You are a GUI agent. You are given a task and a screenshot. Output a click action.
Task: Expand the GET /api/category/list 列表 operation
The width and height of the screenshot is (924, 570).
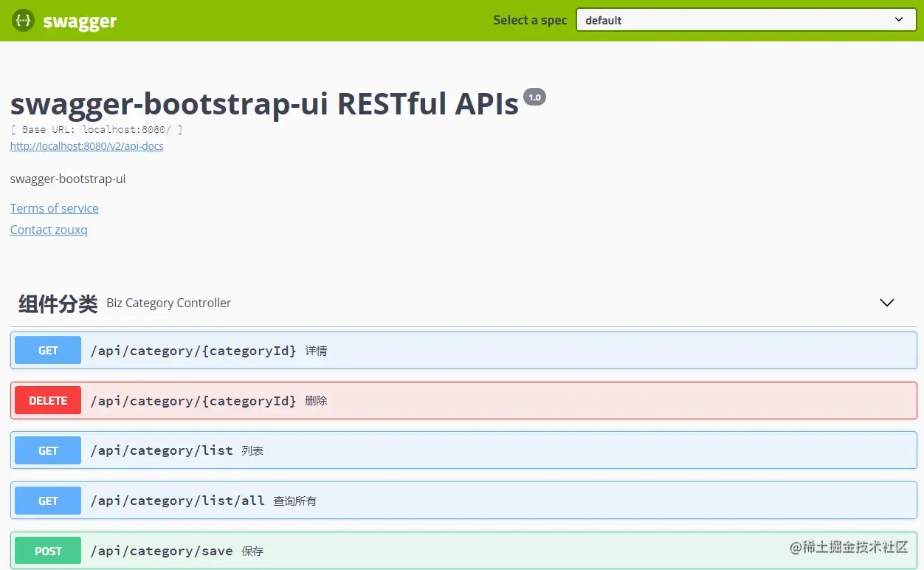(463, 450)
